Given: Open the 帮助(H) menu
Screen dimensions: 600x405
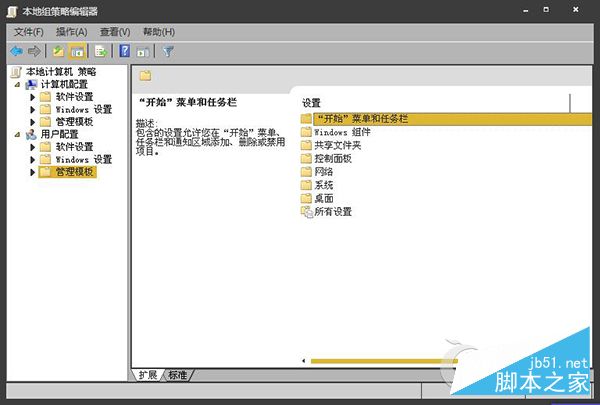Looking at the screenshot, I should 159,32.
